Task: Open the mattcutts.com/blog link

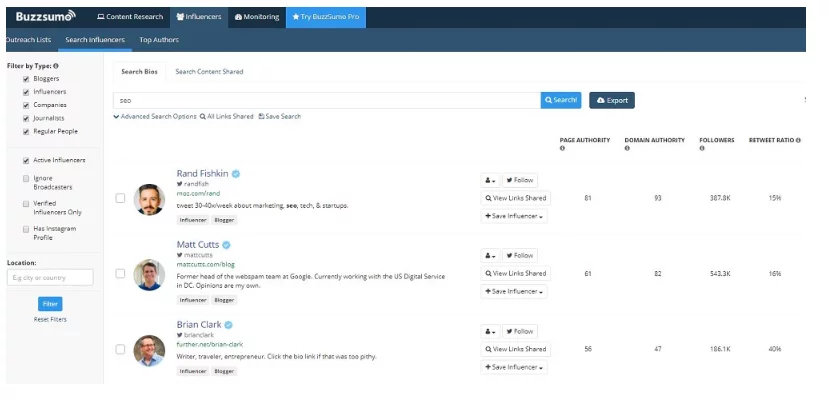Action: click(206, 265)
